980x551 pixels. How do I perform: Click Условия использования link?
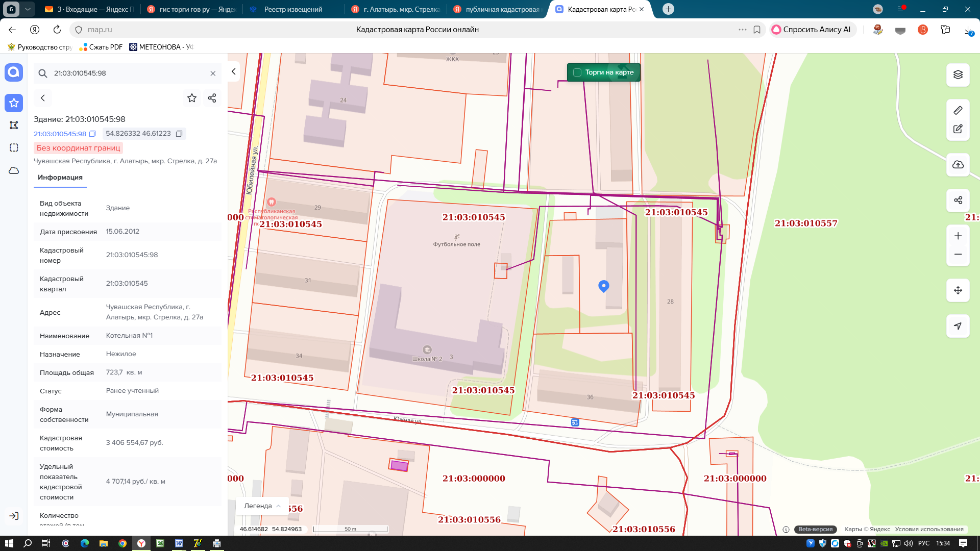point(929,529)
